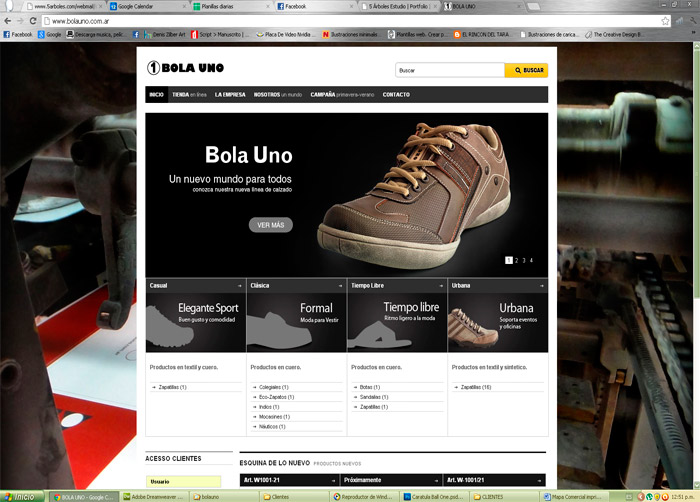
Task: Open Adobe Dreamweaver from taskbar
Action: (x=153, y=497)
